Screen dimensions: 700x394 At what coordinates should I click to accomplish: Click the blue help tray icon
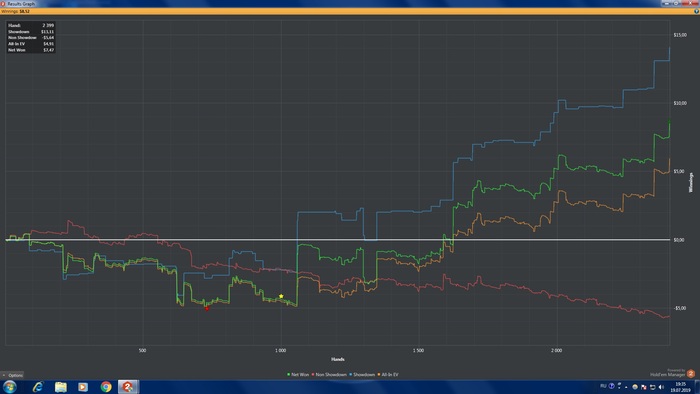pos(612,386)
